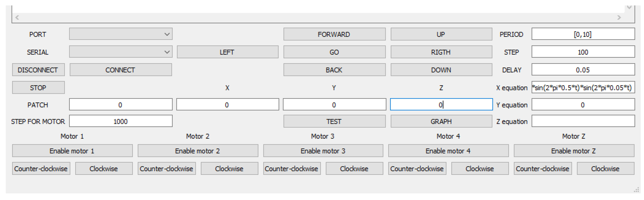Move FORWARD with the direction button
Screen dimensions: 644x200
(334, 34)
